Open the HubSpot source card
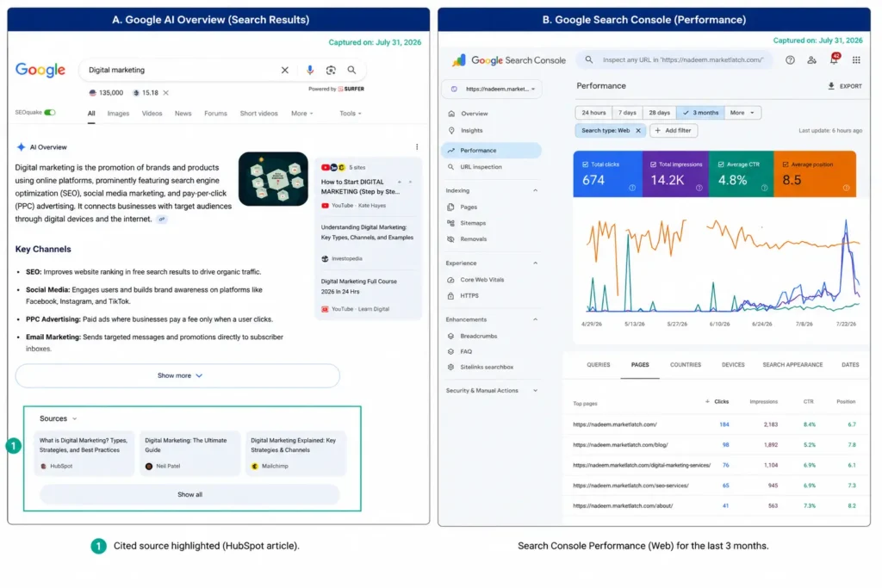Image resolution: width=882 pixels, height=588 pixels. click(x=84, y=453)
